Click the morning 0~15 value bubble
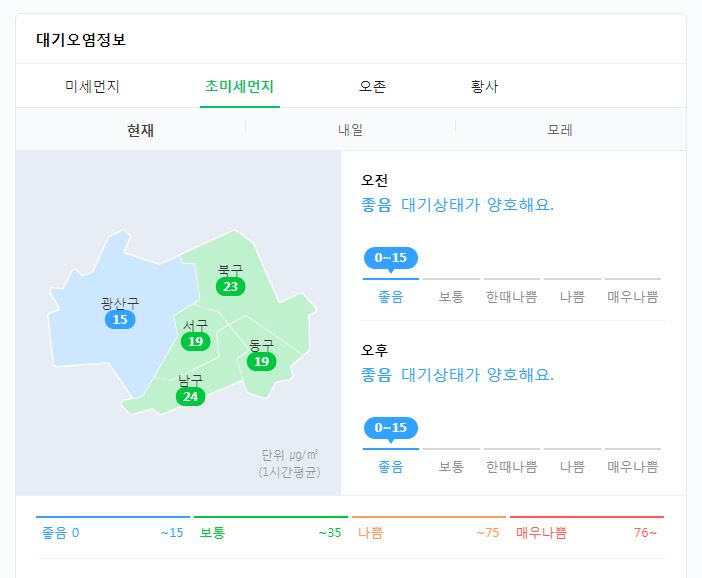 tap(391, 258)
